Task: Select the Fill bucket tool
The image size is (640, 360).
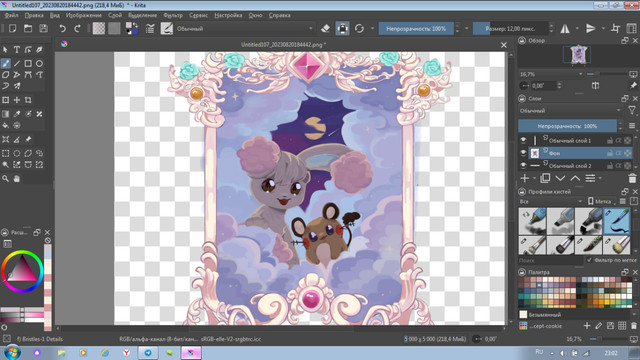Action: pyautogui.click(x=5, y=125)
